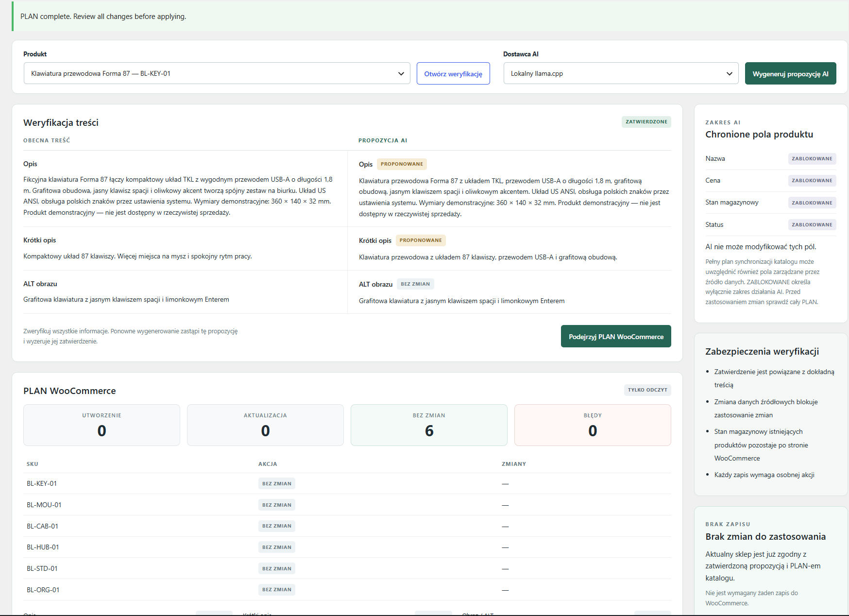This screenshot has height=616, width=849.
Task: Click the PROPOZYCJA AI column label
Action: [x=383, y=140]
